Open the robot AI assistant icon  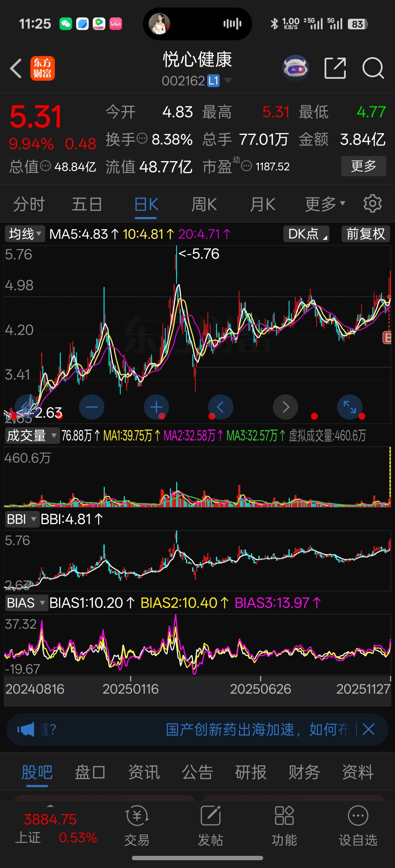point(295,68)
